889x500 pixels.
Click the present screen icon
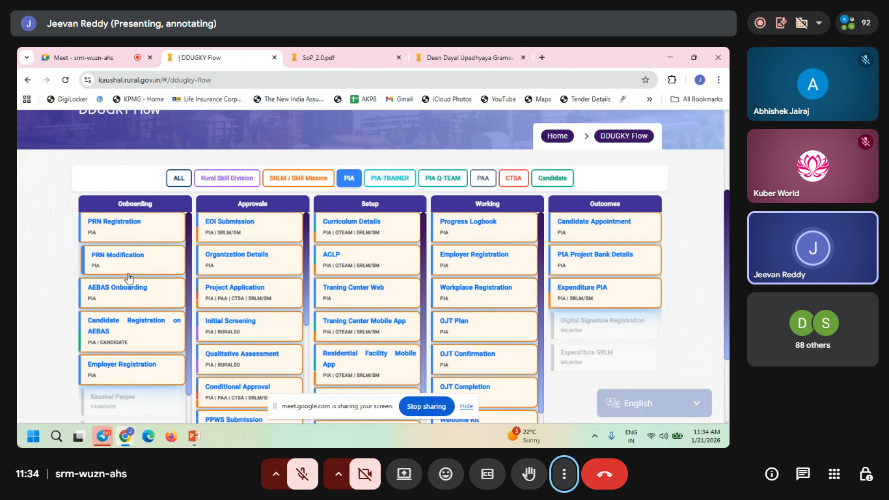click(405, 473)
